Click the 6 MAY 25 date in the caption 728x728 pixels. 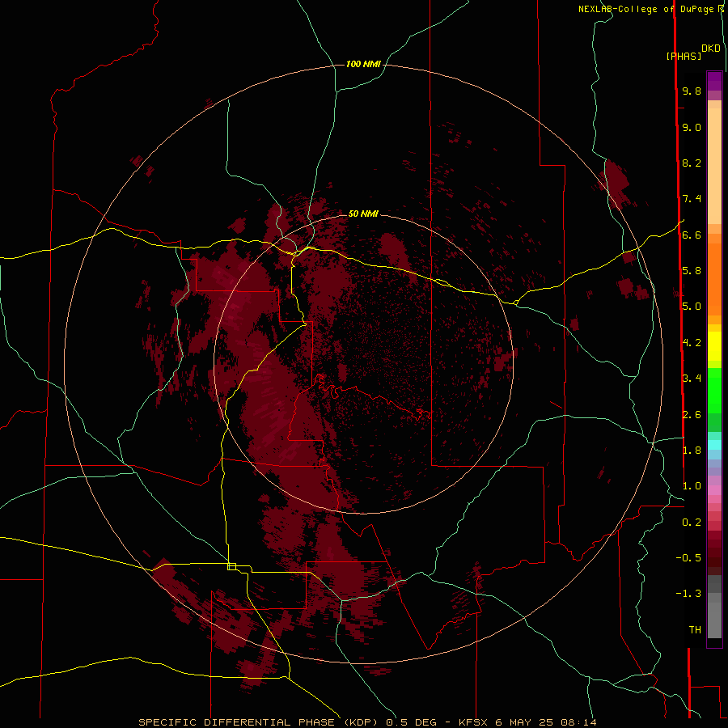(525, 722)
